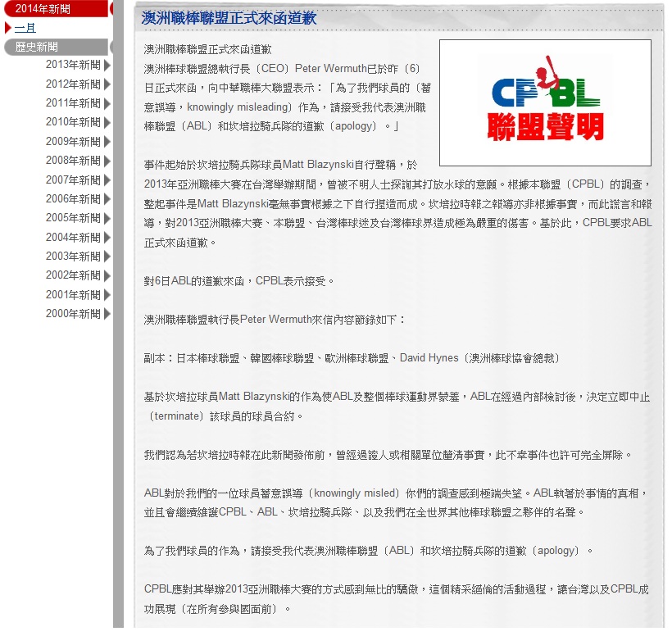Expand the arrow next to 2012年新聞
This screenshot has width=672, height=636.
107,84
